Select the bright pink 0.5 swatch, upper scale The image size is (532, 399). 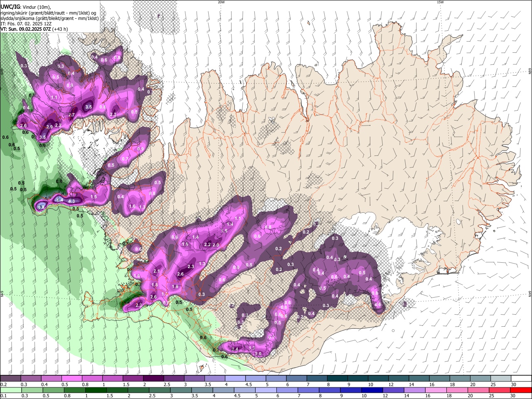click(x=71, y=379)
